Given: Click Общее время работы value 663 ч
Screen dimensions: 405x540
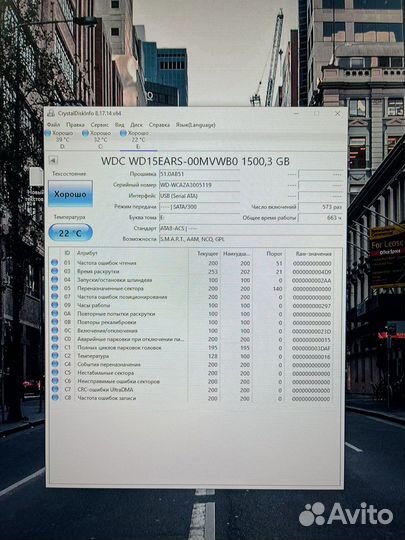Looking at the screenshot, I should point(321,217).
